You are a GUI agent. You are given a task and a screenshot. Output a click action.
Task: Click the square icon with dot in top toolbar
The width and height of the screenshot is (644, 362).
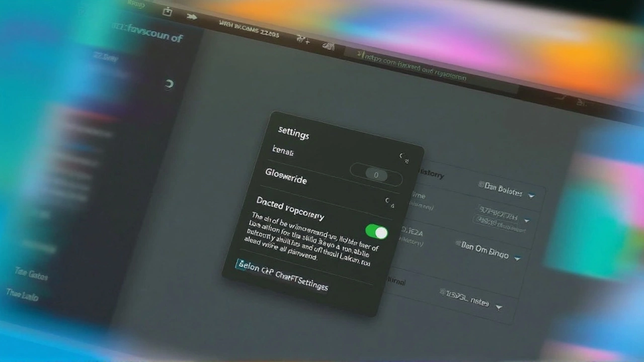click(167, 12)
